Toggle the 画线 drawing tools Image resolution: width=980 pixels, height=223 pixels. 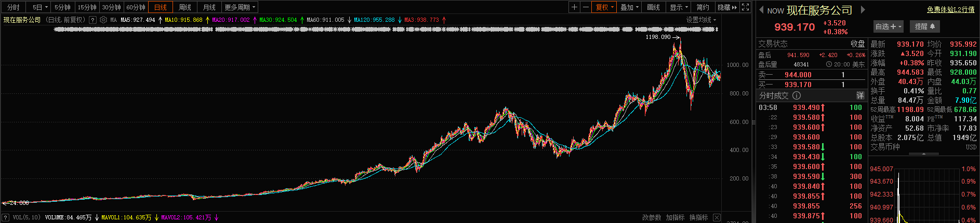click(x=653, y=7)
